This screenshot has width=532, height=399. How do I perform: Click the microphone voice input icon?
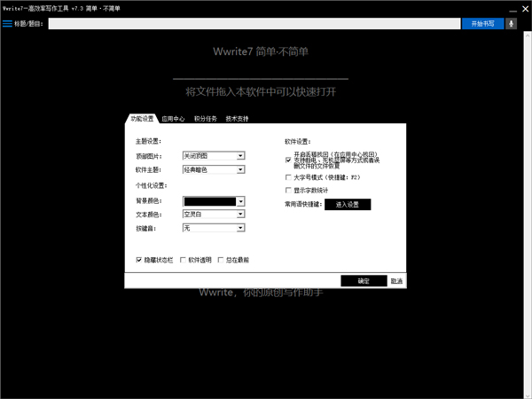(511, 24)
